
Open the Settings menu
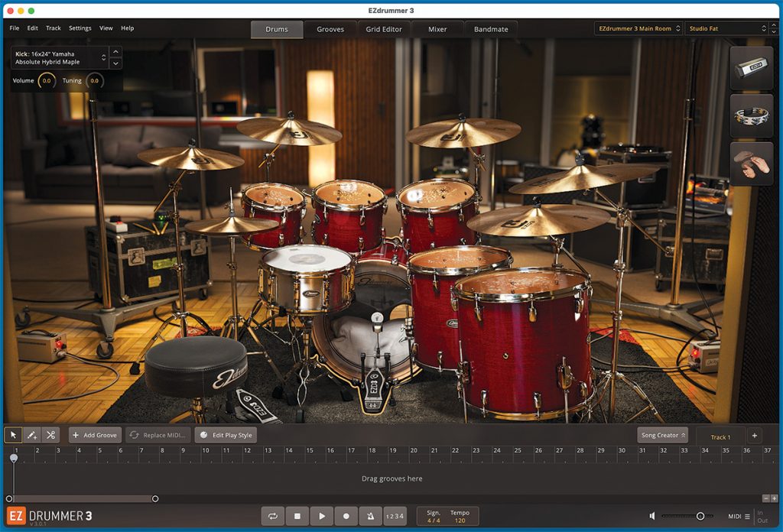pyautogui.click(x=80, y=28)
